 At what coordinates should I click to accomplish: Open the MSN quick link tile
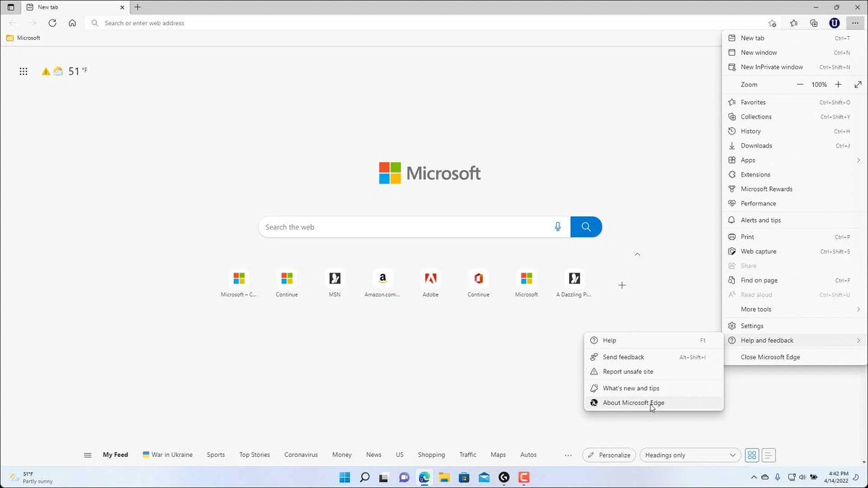(x=334, y=283)
